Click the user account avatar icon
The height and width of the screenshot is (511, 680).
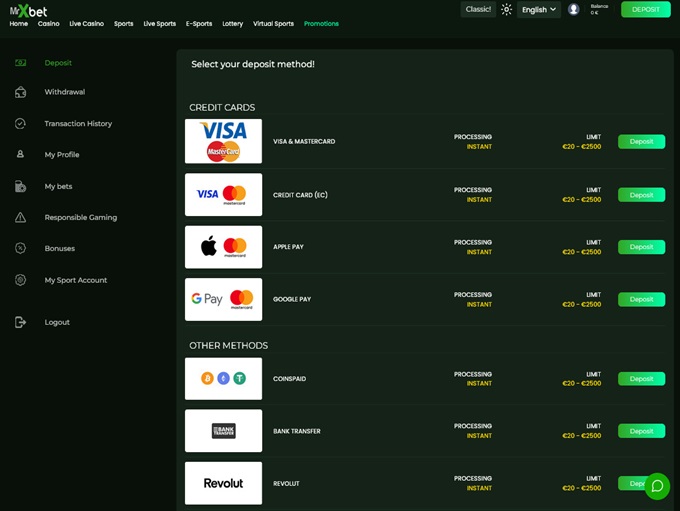click(573, 10)
